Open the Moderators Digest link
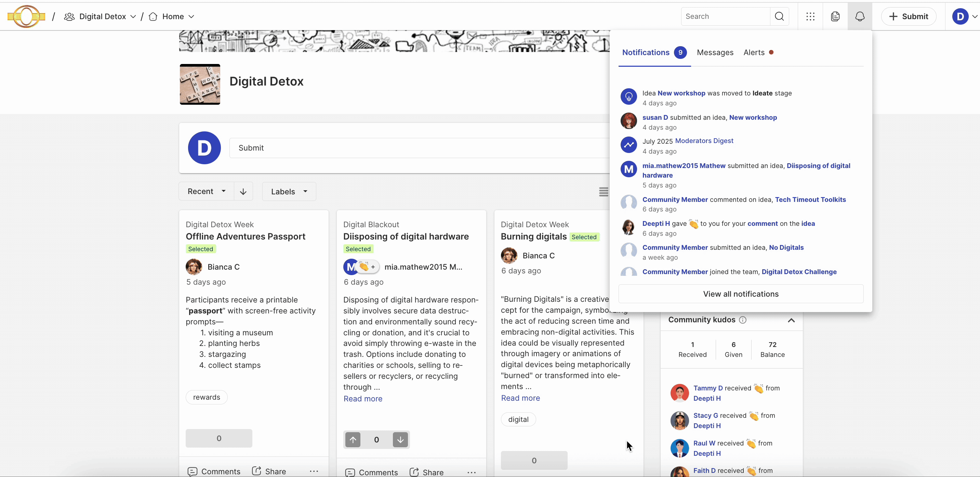 (x=704, y=141)
